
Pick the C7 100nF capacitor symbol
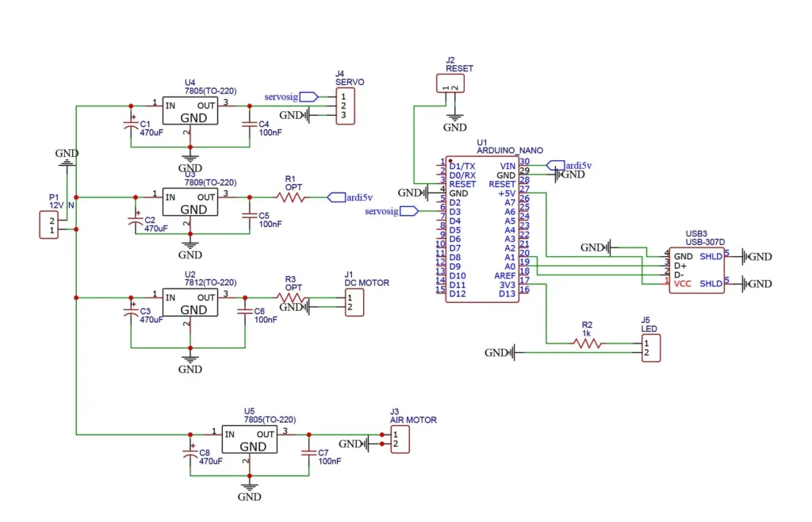[308, 453]
